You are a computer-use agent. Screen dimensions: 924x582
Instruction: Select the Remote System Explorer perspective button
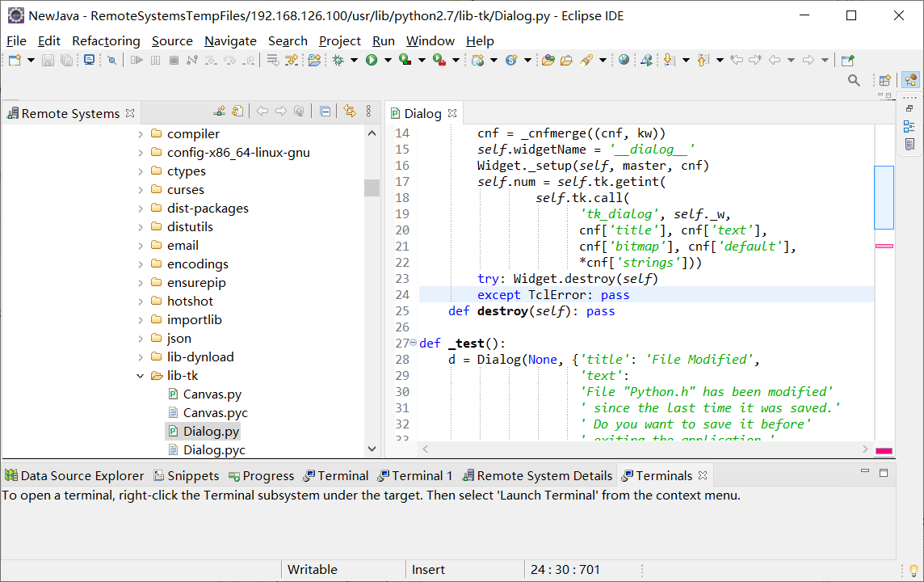910,80
